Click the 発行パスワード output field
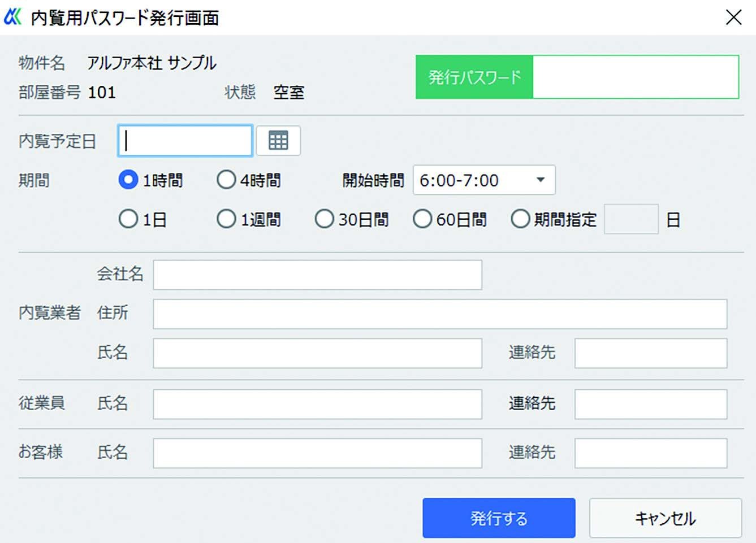The width and height of the screenshot is (756, 543). pos(635,77)
